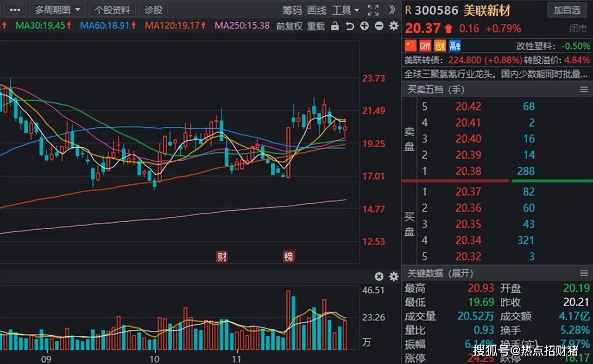Screen dimensions: 593x364
Task: Click the buy-sell ratio bar
Action: 497,181
